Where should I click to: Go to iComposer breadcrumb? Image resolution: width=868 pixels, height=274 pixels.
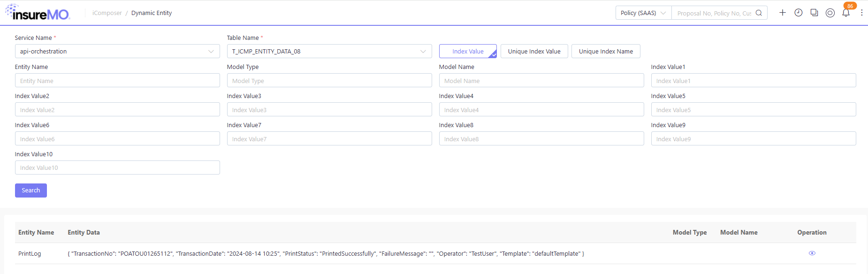(107, 13)
